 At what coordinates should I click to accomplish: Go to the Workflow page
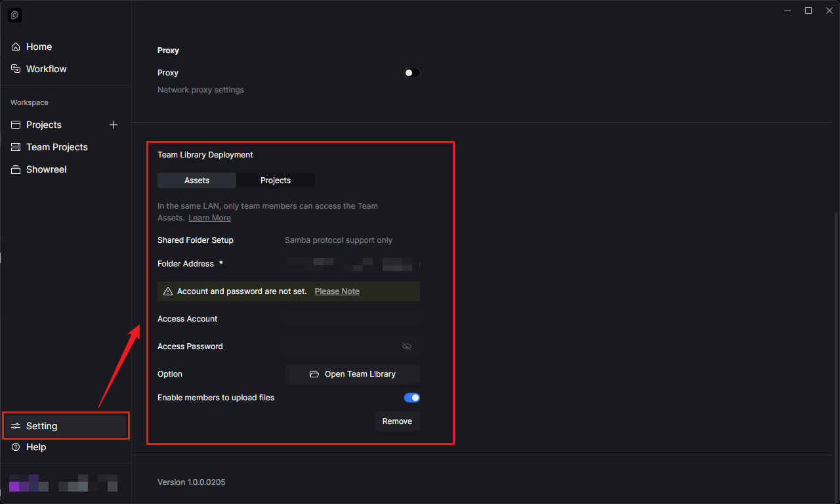pyautogui.click(x=46, y=69)
